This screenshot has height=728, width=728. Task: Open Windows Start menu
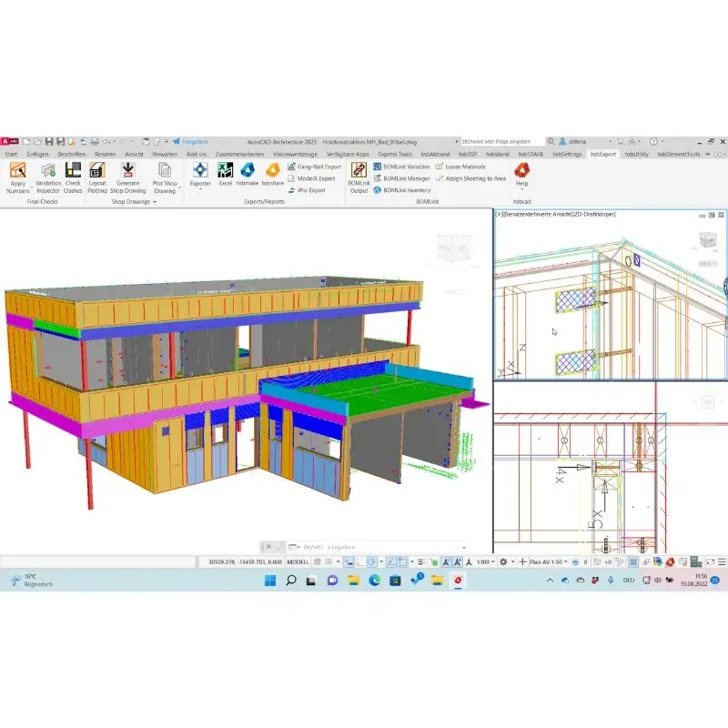pyautogui.click(x=269, y=580)
